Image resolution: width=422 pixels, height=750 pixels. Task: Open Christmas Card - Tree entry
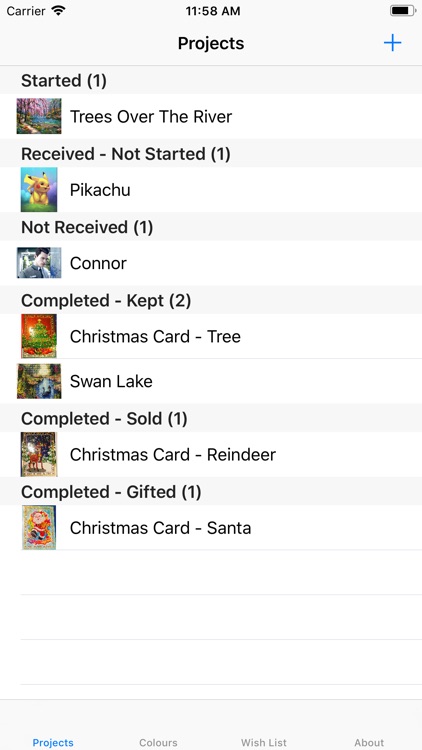(x=211, y=336)
